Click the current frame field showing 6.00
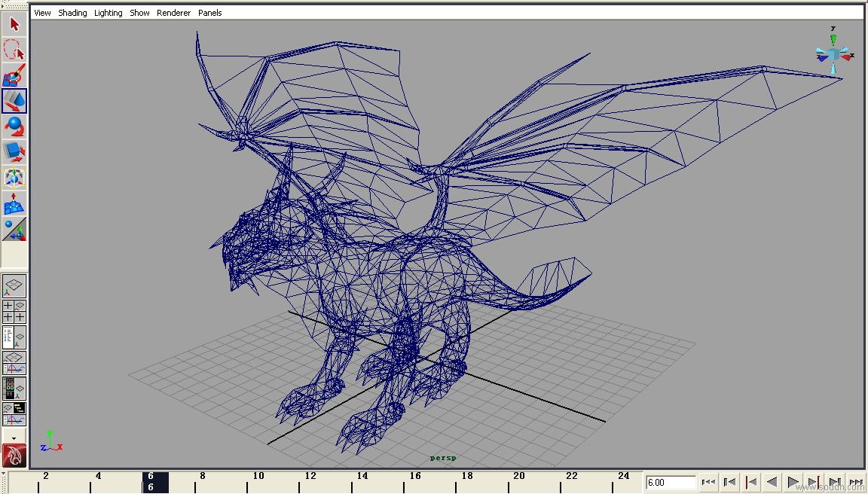 (670, 482)
